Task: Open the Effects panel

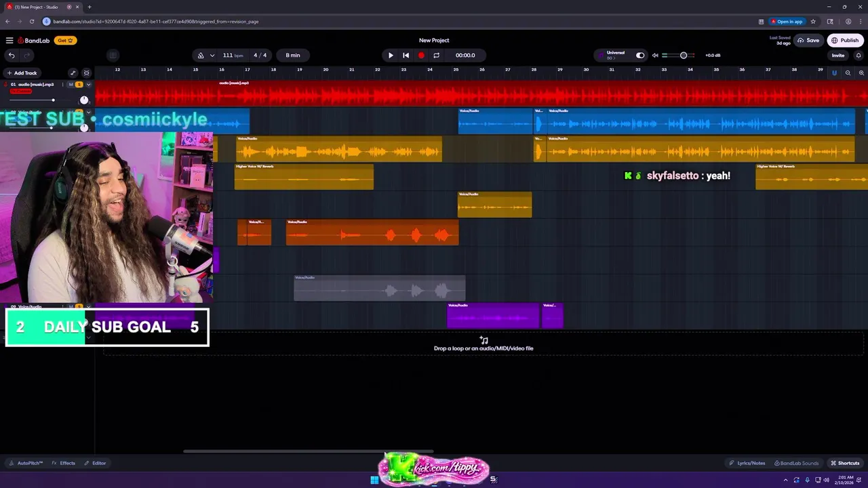Action: click(64, 463)
